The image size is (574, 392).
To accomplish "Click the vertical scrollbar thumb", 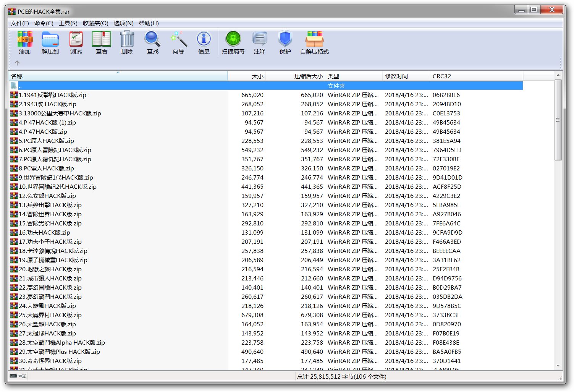I will (558, 120).
